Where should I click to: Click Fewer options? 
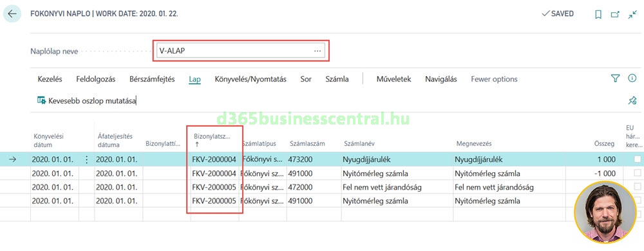click(494, 79)
